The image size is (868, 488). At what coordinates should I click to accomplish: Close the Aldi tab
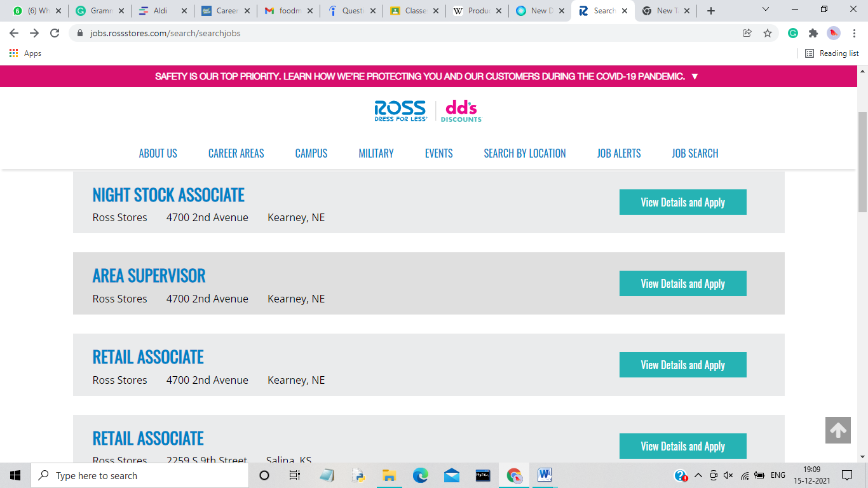tap(184, 11)
